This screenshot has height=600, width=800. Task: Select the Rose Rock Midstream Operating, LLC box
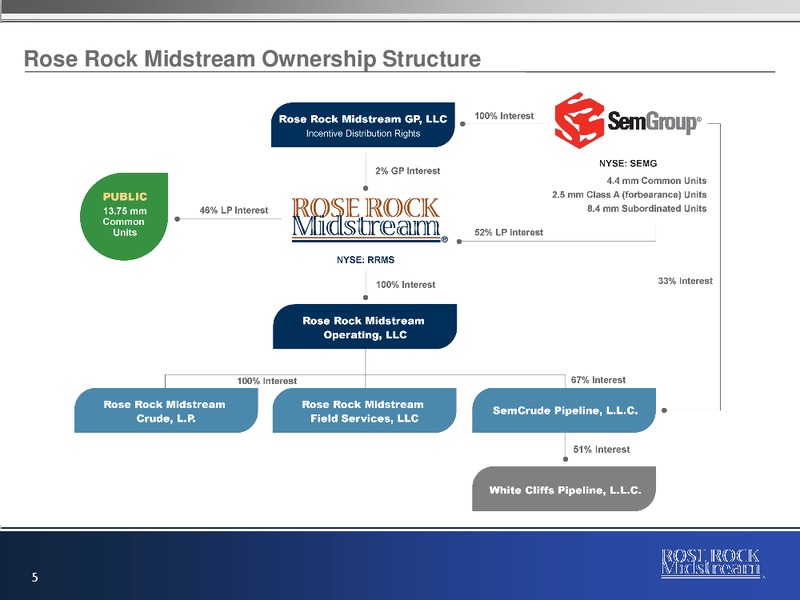(x=365, y=327)
